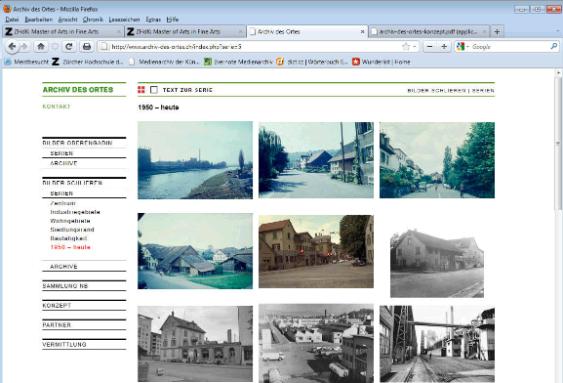
Task: Switch to archiv-des-ortes-konzept.pdf tab
Action: 429,32
